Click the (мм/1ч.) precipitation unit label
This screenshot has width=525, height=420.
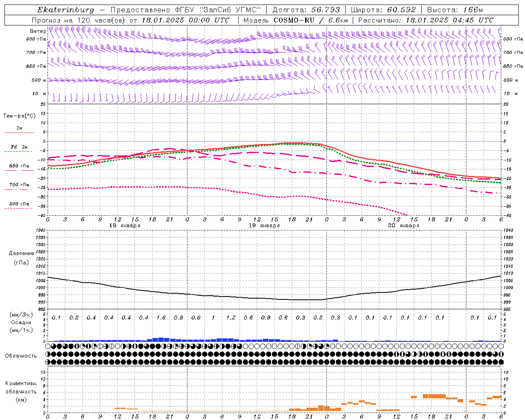(x=21, y=330)
